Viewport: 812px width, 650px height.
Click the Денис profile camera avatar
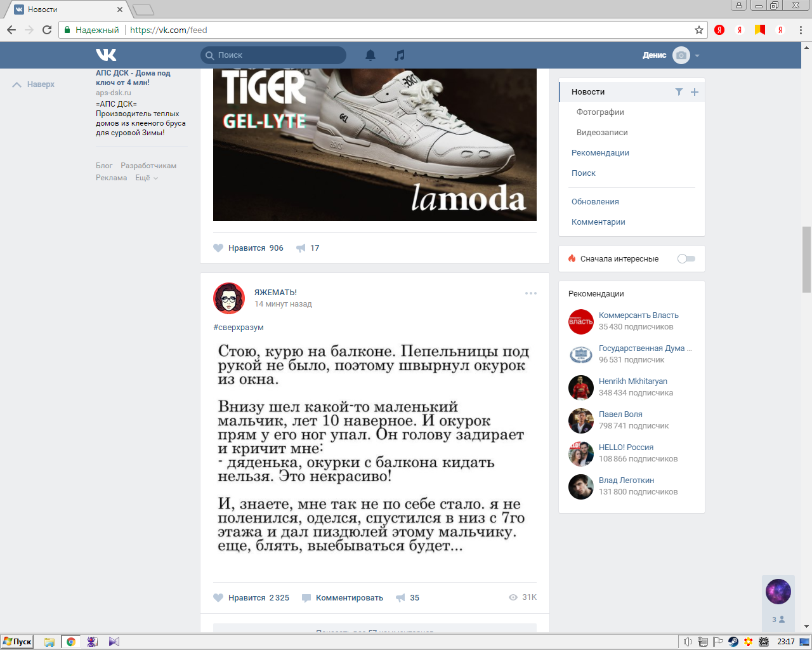point(681,55)
